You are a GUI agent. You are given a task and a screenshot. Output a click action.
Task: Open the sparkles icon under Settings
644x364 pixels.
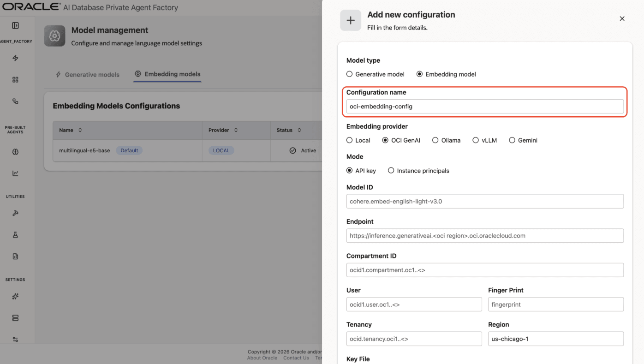point(15,296)
